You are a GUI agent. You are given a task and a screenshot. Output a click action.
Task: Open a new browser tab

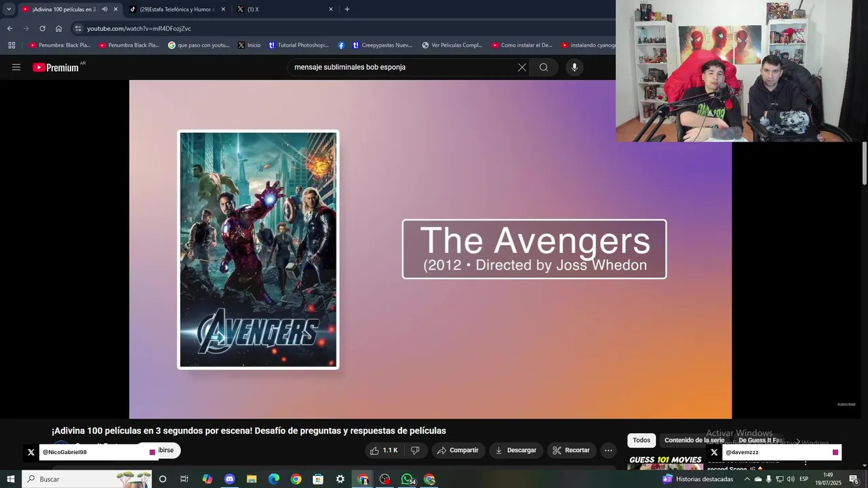pos(347,9)
